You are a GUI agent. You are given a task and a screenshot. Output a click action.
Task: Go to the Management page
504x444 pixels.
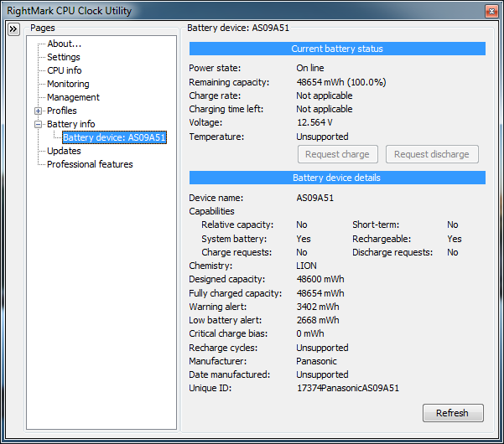[73, 97]
